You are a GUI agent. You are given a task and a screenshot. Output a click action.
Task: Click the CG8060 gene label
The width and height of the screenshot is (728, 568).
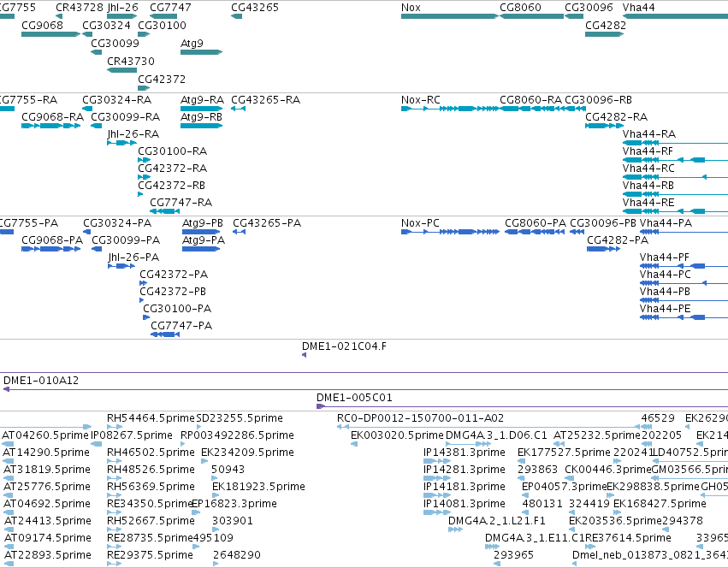point(520,8)
